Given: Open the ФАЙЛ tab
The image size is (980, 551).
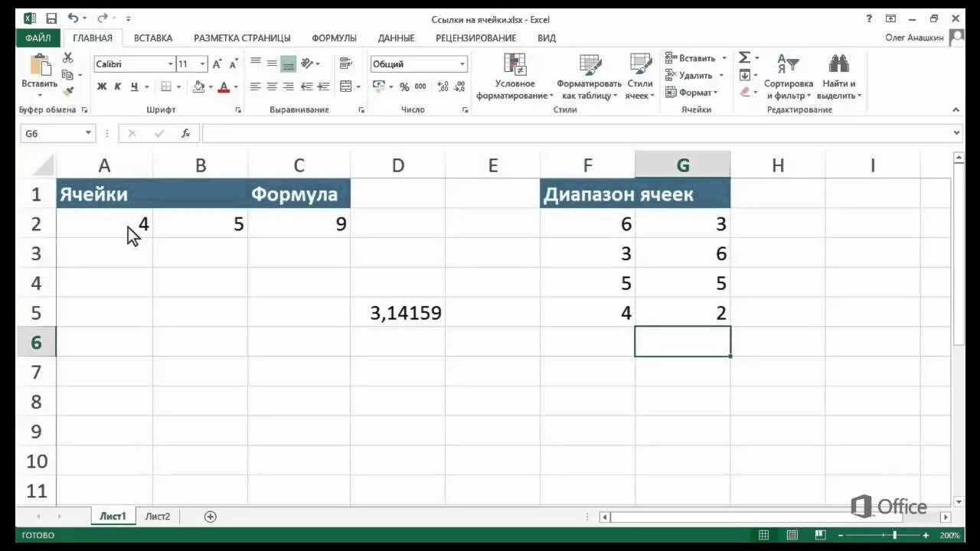Looking at the screenshot, I should coord(38,37).
